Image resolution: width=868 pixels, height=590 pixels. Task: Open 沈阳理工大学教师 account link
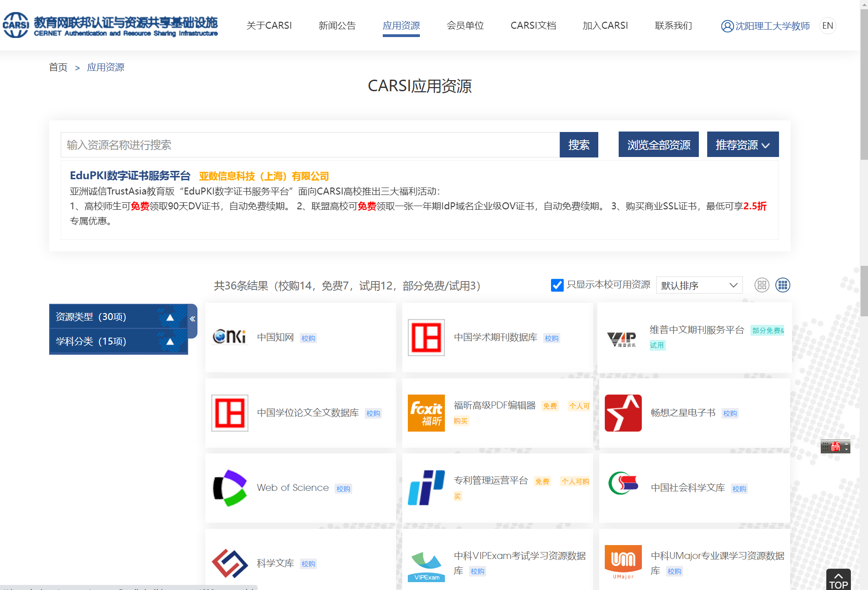tap(773, 26)
